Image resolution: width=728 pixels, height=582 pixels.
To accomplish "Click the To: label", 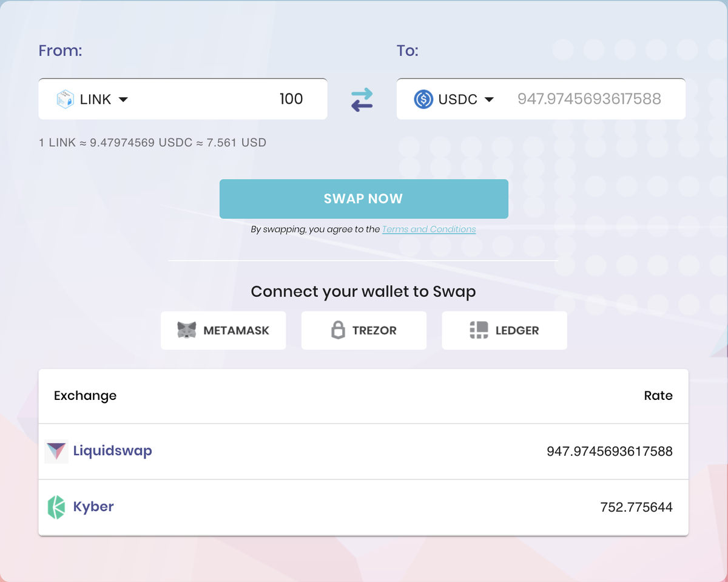I will coord(408,50).
